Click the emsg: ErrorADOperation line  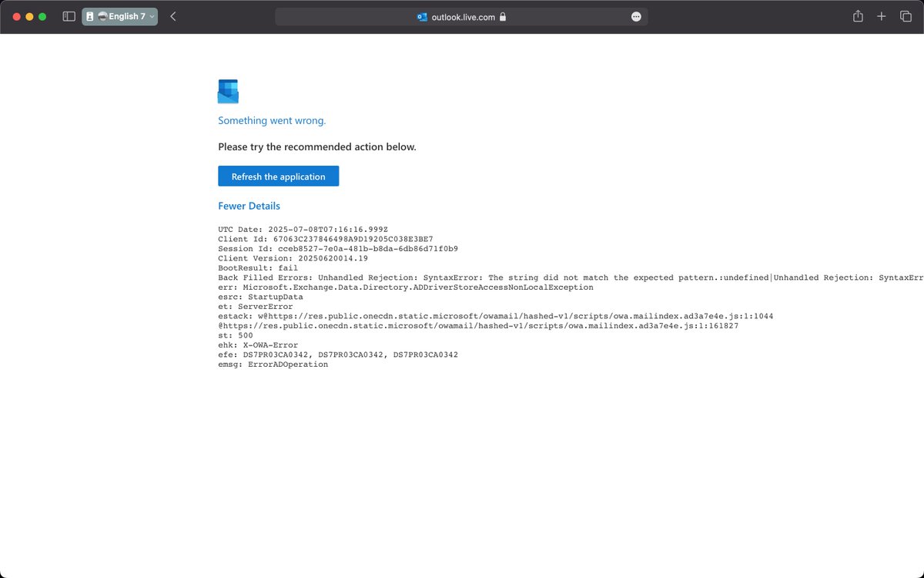point(273,365)
